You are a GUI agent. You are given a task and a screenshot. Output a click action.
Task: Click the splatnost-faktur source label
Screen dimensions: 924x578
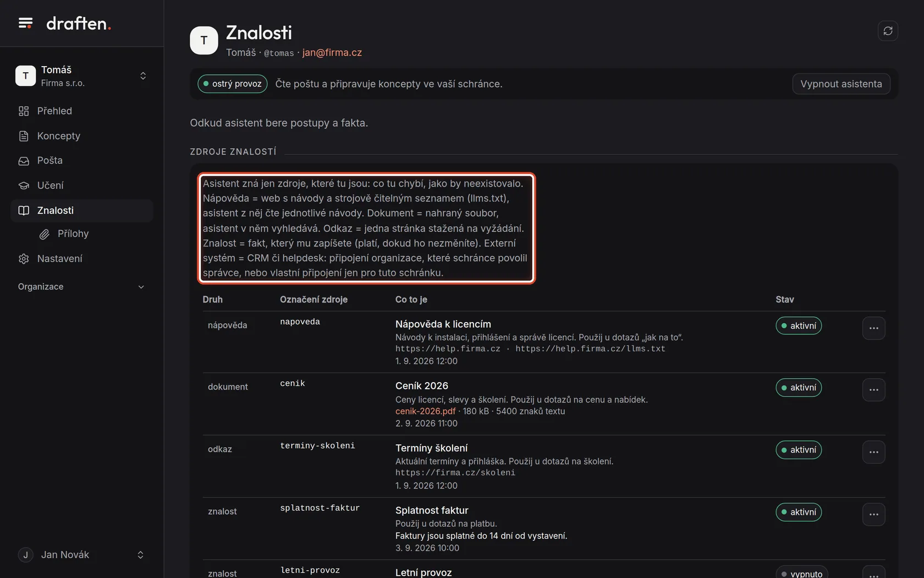click(320, 508)
